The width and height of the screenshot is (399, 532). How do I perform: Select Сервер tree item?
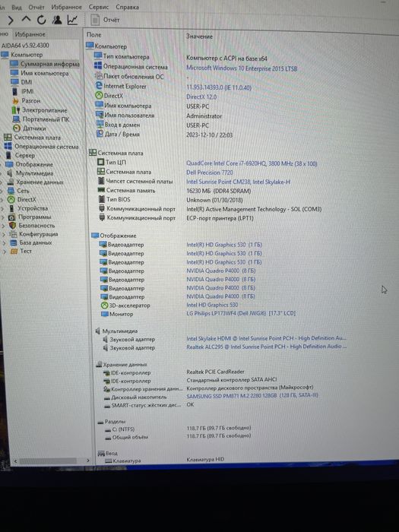pos(21,155)
